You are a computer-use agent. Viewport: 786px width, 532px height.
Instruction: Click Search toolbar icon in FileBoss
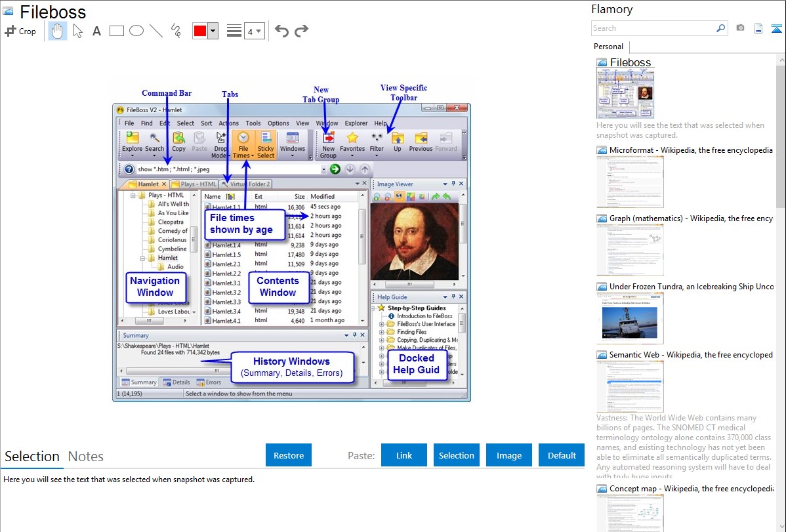[154, 142]
